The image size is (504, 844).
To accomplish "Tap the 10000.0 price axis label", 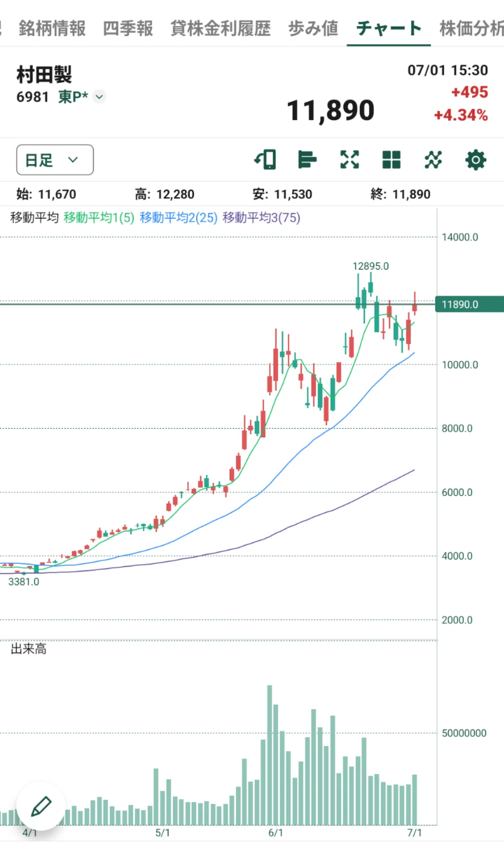I will (460, 365).
